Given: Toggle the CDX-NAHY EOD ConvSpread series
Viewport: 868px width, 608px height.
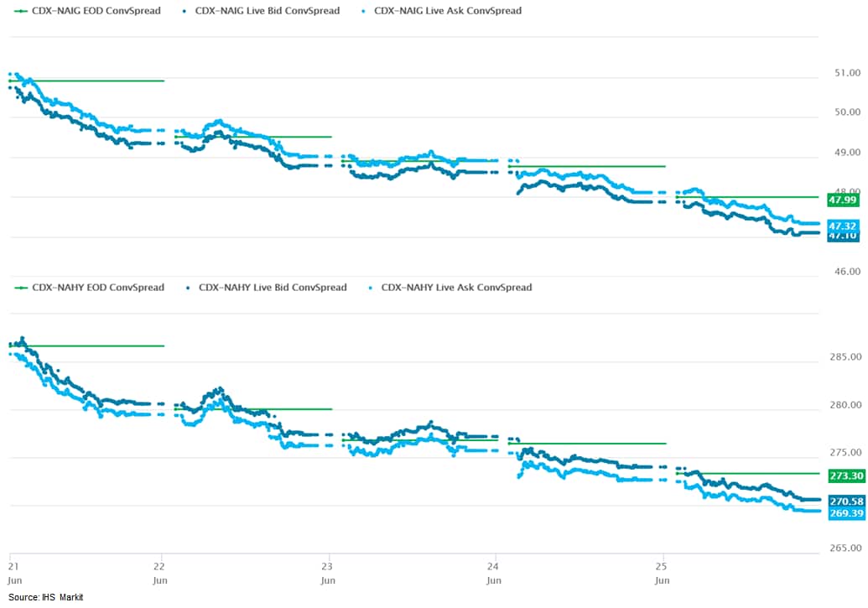Looking at the screenshot, I should point(89,288).
